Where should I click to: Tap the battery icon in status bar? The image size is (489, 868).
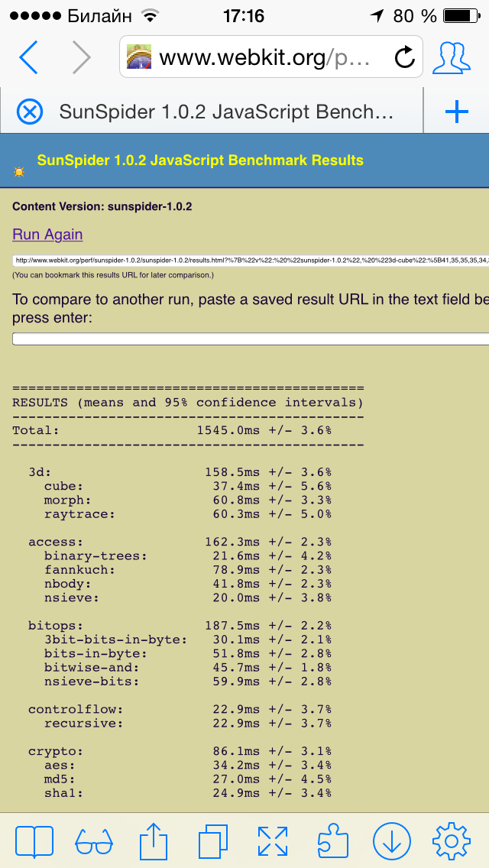point(461,16)
